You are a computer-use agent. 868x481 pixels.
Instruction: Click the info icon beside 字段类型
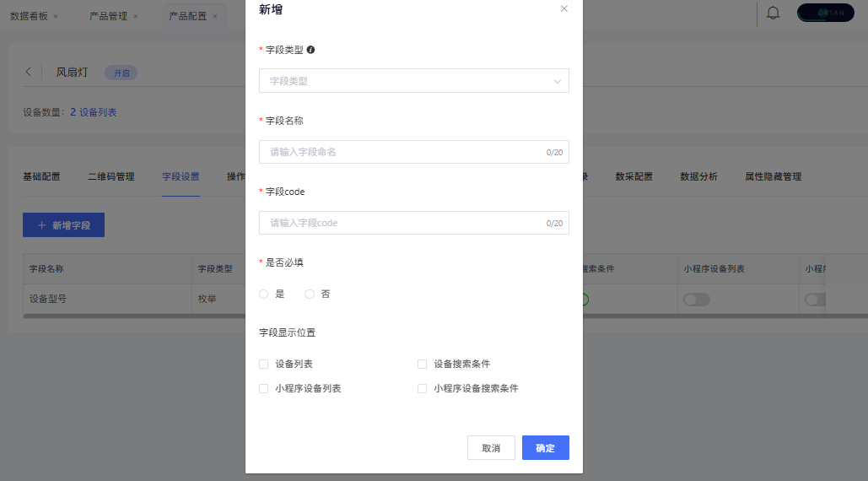pos(311,50)
